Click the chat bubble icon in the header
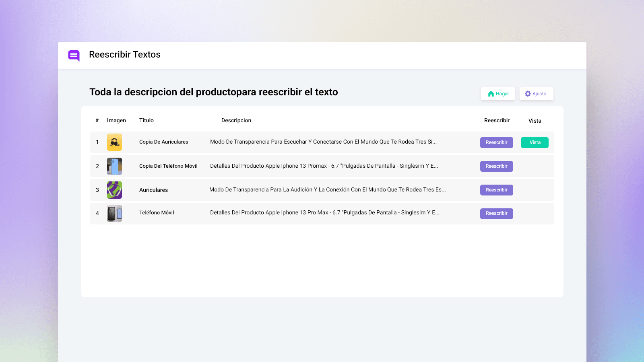 pos(74,55)
